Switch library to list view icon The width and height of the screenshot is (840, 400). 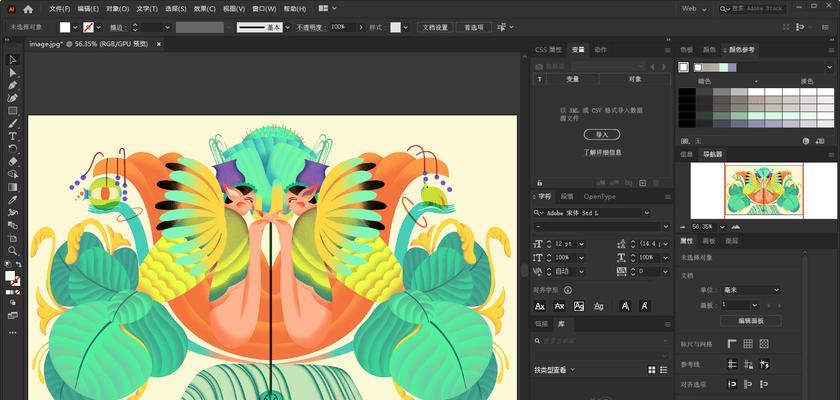click(x=664, y=369)
